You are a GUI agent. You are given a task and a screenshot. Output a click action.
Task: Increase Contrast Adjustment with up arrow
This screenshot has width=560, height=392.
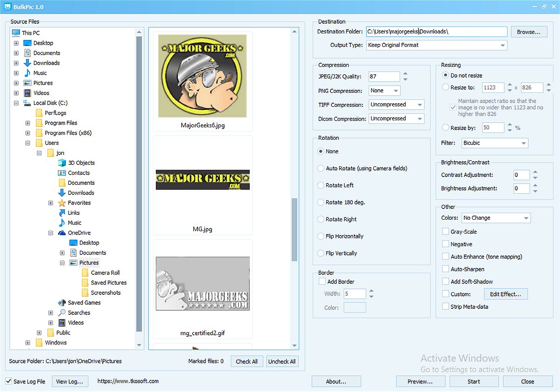535,172
